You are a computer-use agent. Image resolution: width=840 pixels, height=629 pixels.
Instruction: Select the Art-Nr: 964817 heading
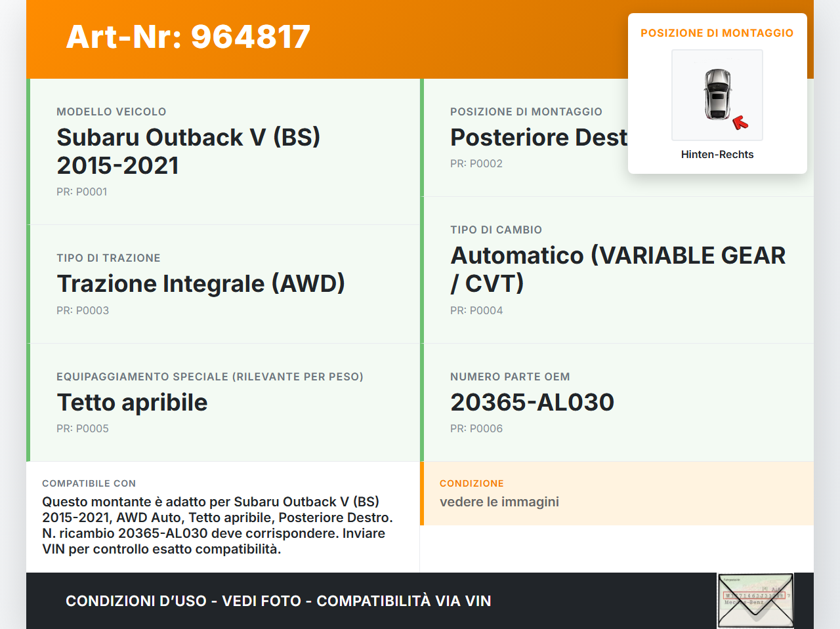188,37
